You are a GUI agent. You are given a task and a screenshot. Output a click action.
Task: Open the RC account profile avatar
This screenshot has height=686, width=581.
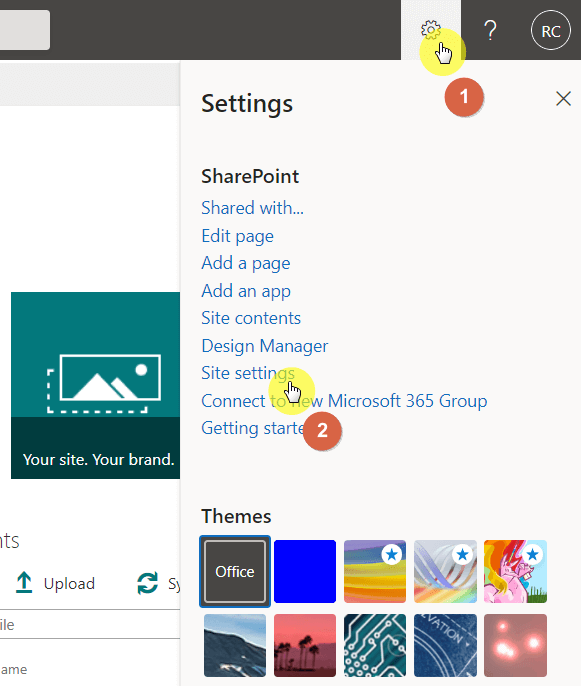click(x=550, y=31)
